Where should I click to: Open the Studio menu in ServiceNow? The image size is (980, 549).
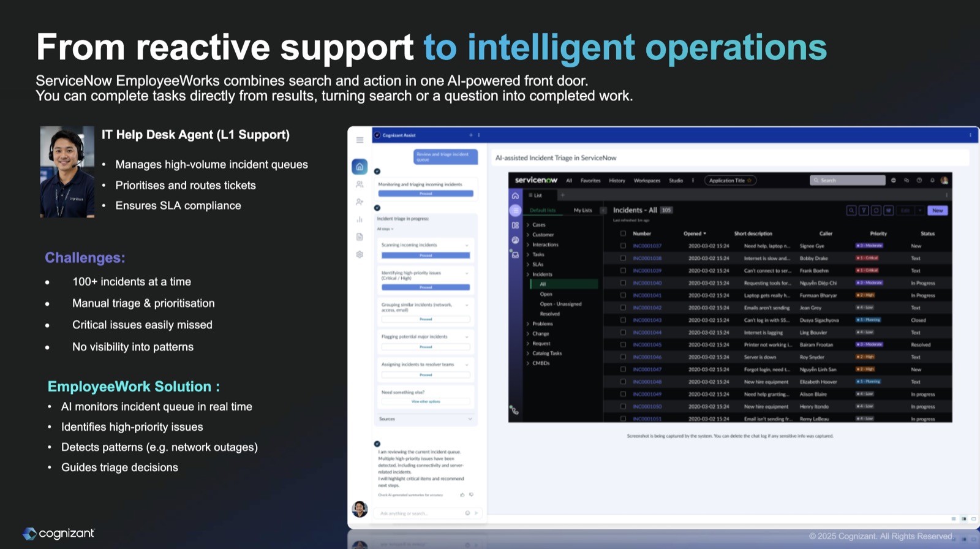tap(676, 181)
